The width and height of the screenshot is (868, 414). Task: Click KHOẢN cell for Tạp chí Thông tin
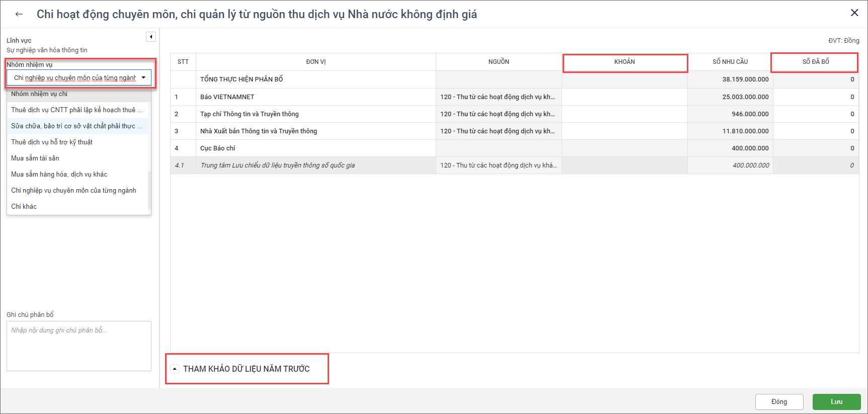[624, 114]
